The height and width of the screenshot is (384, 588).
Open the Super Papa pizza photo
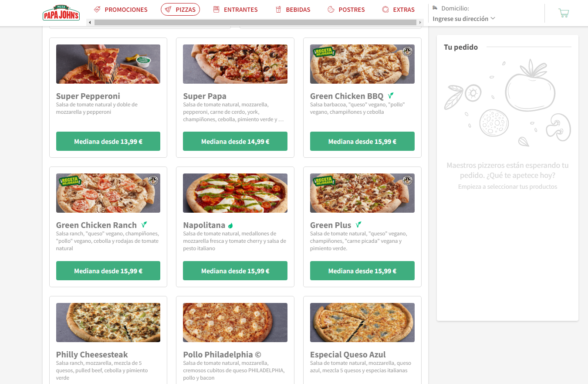[235, 64]
